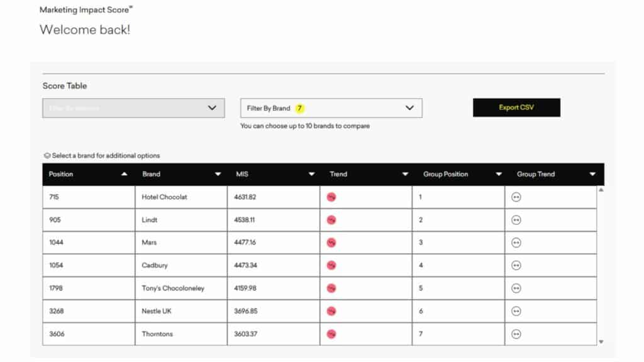Click the icon beside 'Select a brand for additional options'
This screenshot has height=362, width=644.
(x=47, y=156)
